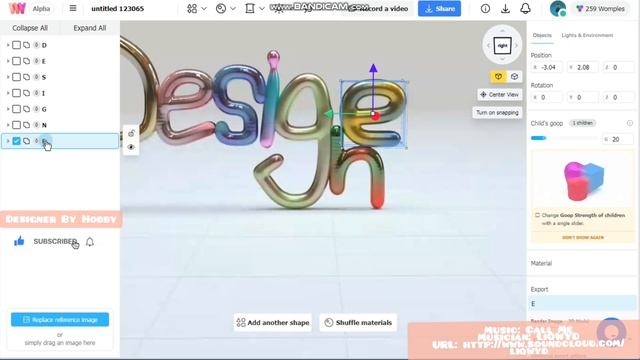Toggle the eye visibility icon
640x360 pixels.
(x=131, y=147)
